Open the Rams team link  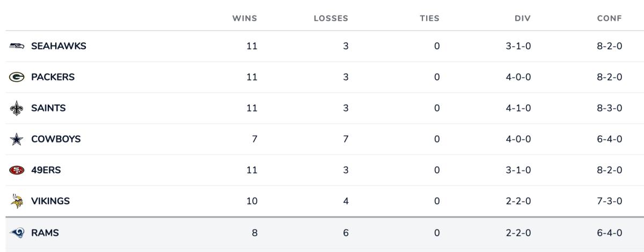45,233
